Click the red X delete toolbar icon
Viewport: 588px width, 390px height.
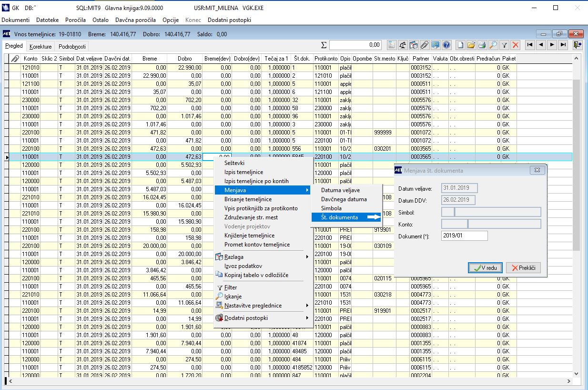pyautogui.click(x=515, y=45)
